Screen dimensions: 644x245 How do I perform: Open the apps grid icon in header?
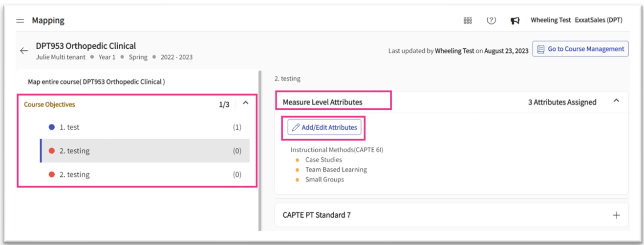coord(468,20)
